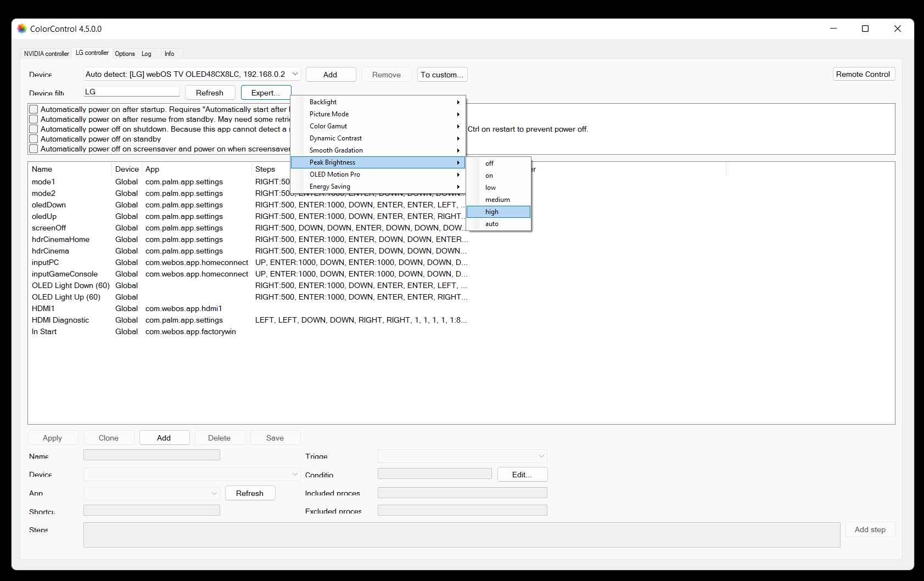Click the To custom... button
Screen dimensions: 924x581
pyautogui.click(x=442, y=75)
